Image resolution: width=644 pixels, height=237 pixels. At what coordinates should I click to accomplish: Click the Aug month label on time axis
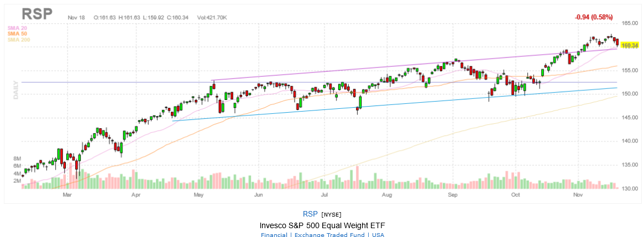387,195
